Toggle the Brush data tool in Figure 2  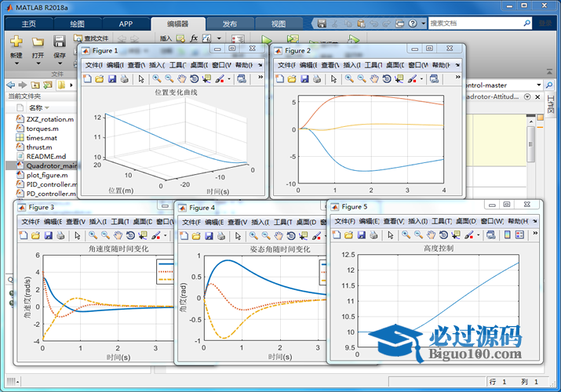412,79
